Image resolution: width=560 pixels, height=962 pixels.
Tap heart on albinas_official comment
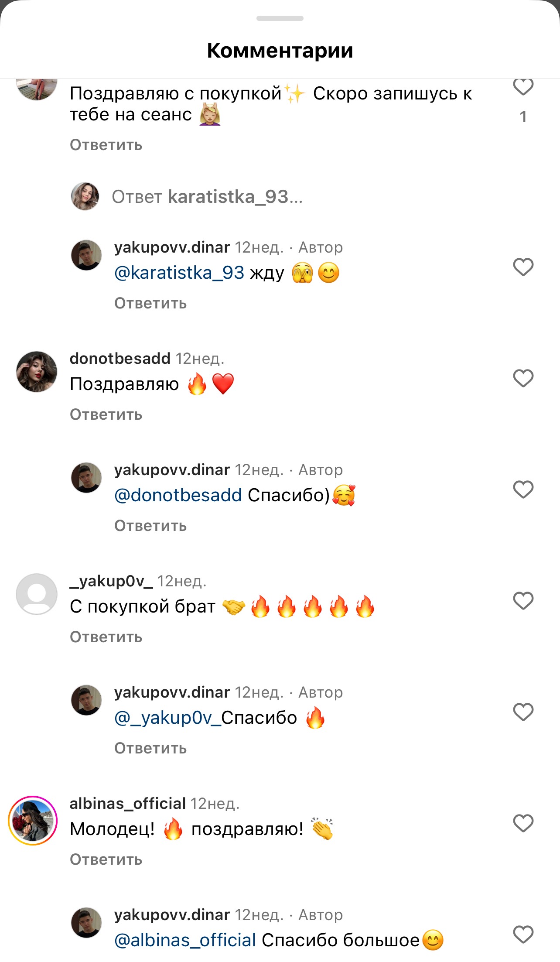[523, 823]
